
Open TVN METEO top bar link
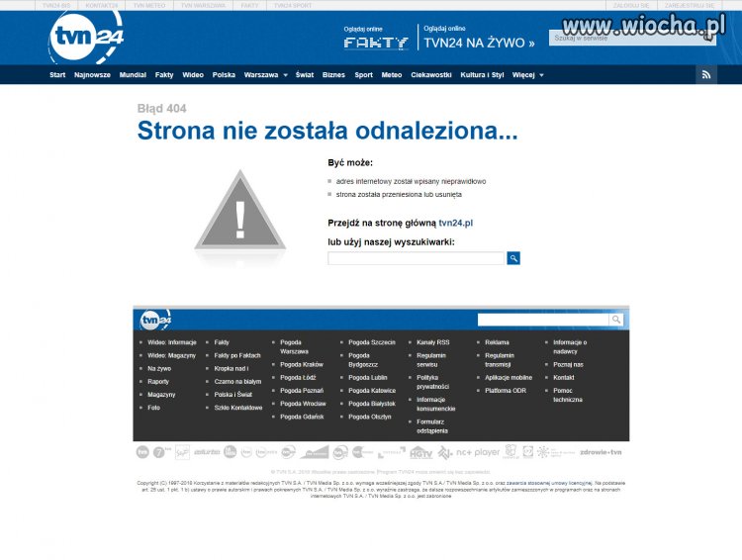(x=149, y=6)
